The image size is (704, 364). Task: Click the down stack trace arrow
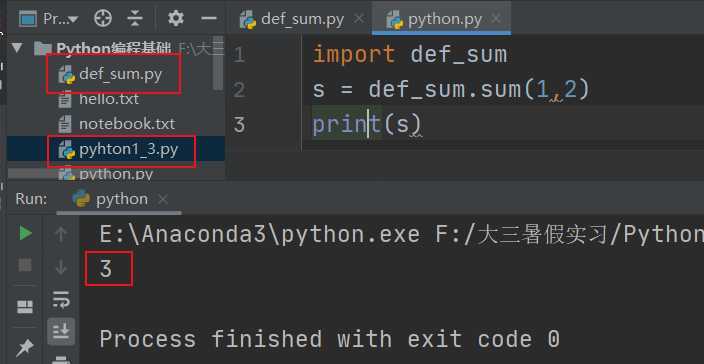61,268
